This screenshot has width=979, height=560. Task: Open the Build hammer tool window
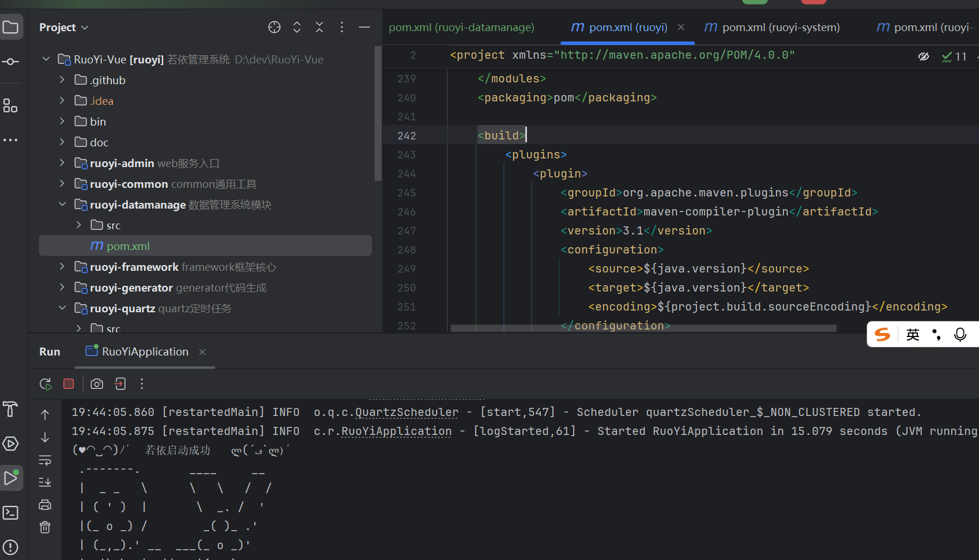tap(11, 409)
